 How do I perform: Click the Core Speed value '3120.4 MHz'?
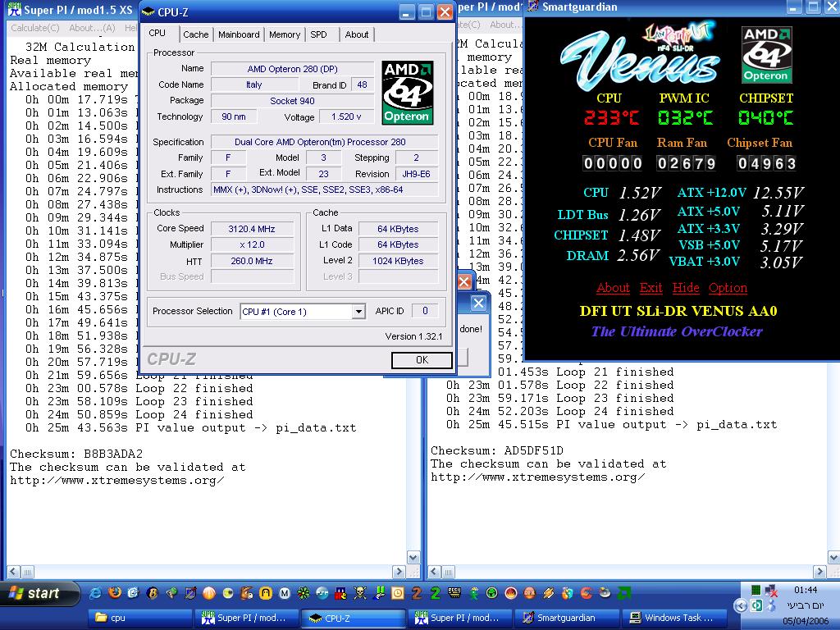252,229
